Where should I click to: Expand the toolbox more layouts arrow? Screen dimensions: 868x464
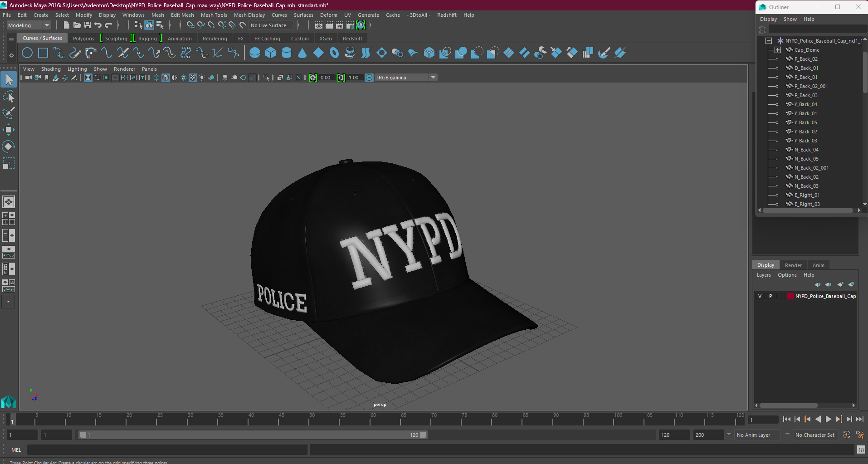(9, 302)
